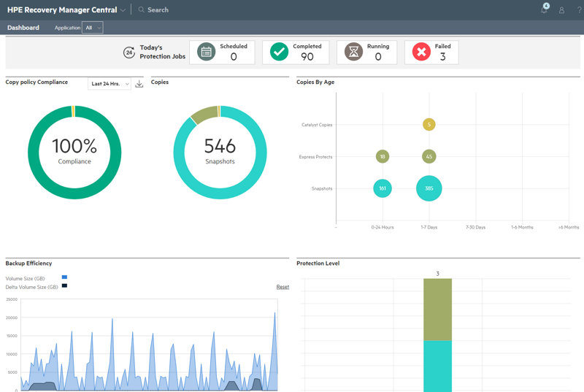
Task: Click the Copies By Age heading
Action: pyautogui.click(x=315, y=82)
